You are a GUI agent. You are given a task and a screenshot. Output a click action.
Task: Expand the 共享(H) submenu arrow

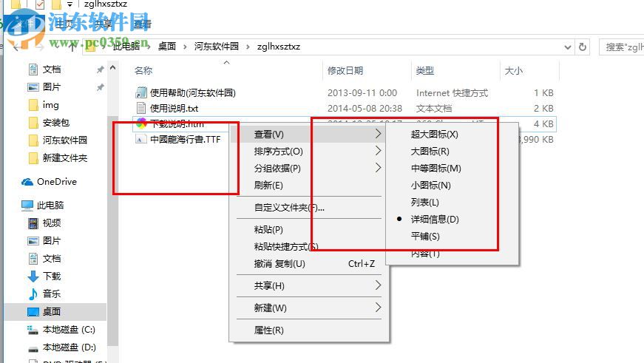point(378,285)
